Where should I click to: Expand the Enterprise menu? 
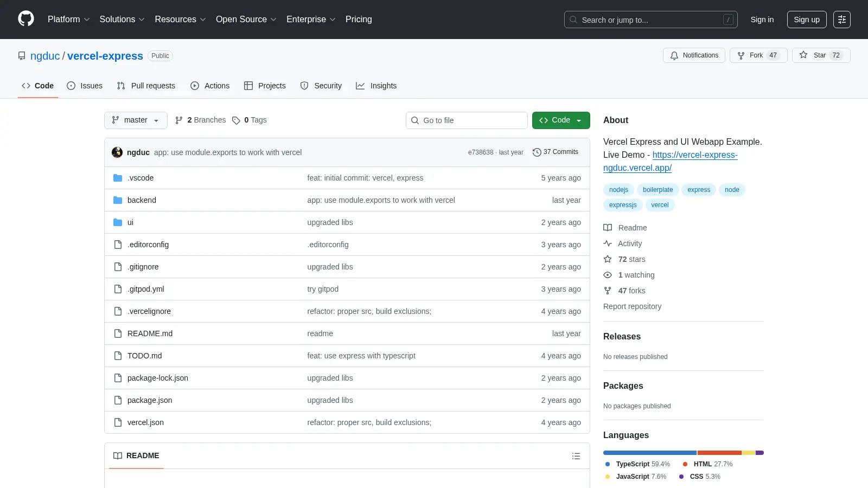311,20
